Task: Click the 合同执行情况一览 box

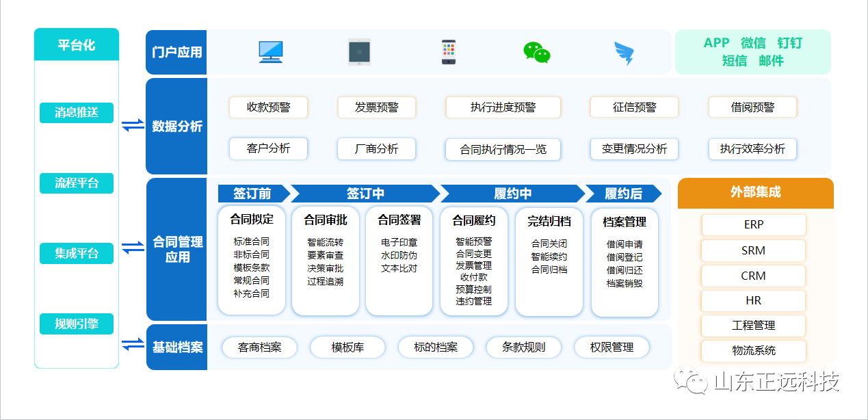Action: click(503, 149)
